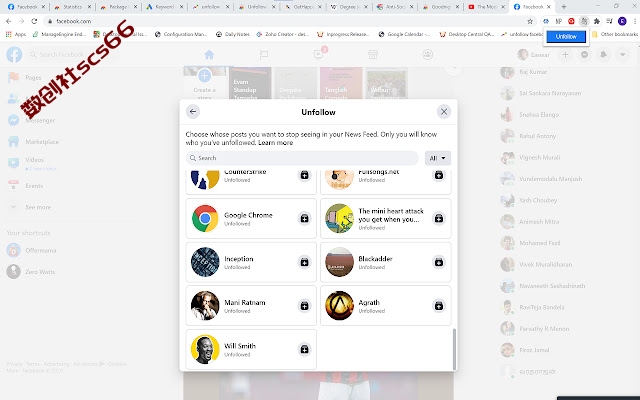Open chat with Mohamed Fazil
The width and height of the screenshot is (640, 400).
tap(539, 243)
